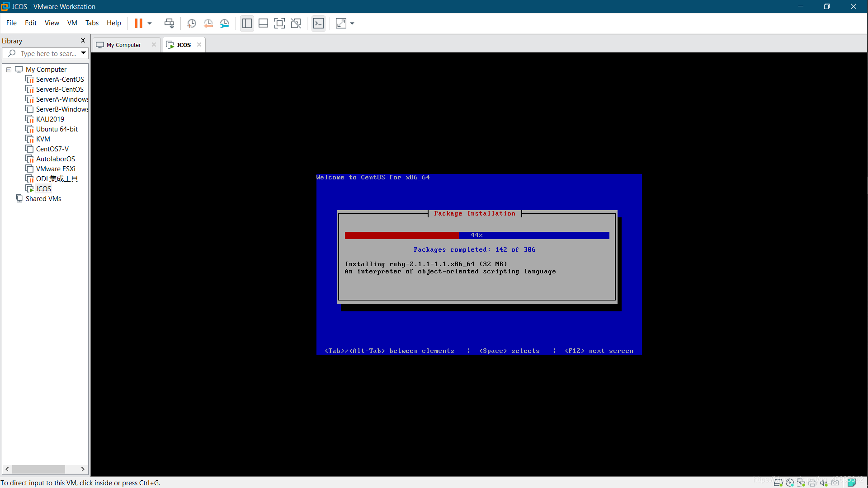Select the VM menu item

pyautogui.click(x=72, y=23)
